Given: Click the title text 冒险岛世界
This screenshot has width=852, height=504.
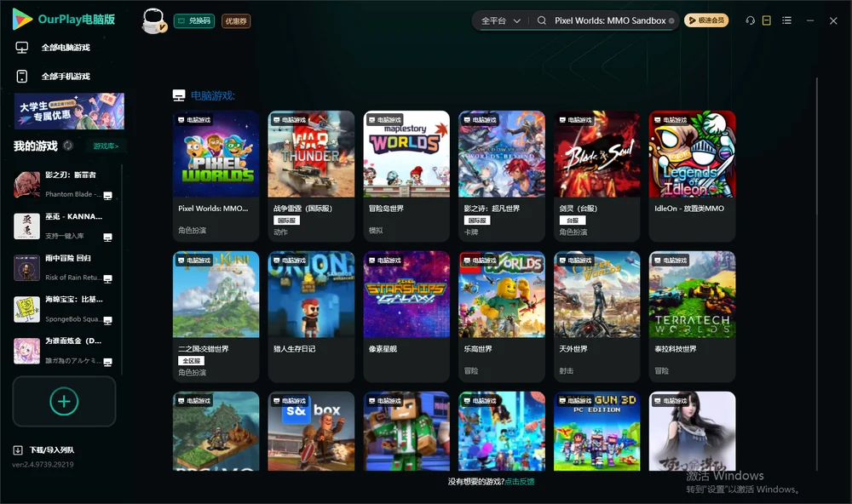Looking at the screenshot, I should pos(386,208).
